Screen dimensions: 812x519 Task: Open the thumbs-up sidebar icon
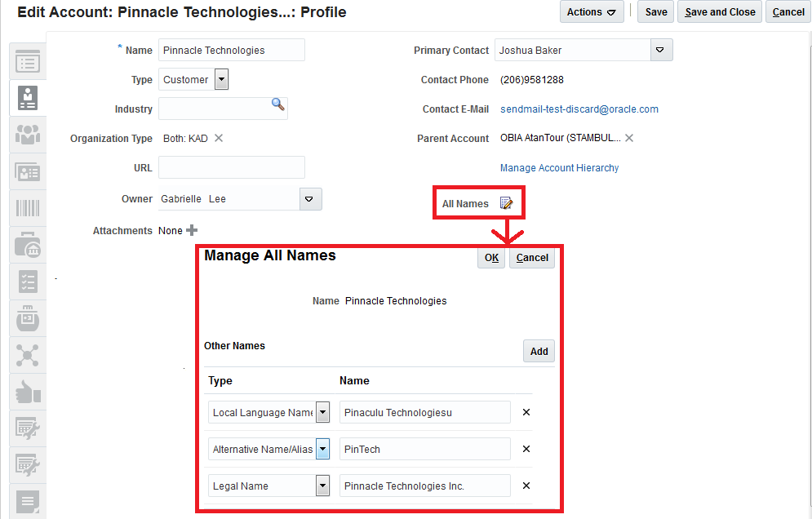28,393
